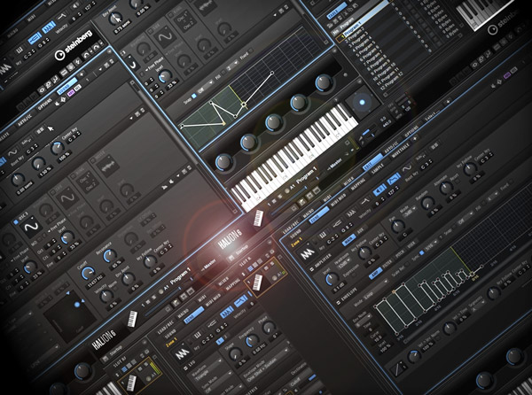
Task: Switch to the SAMPLE tab
Action: pos(377,167)
